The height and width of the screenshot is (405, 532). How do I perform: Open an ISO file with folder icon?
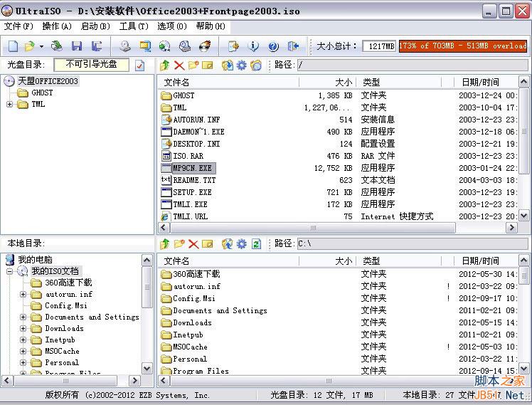point(30,46)
